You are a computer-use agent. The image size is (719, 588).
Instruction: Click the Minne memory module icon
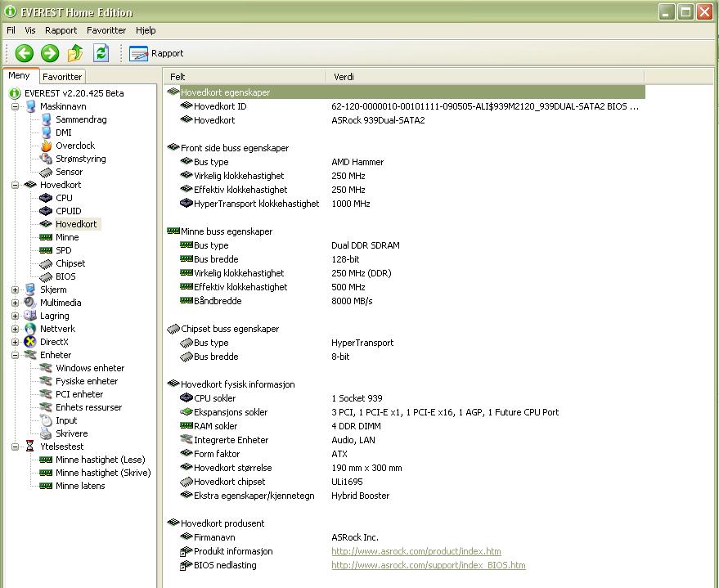[46, 237]
